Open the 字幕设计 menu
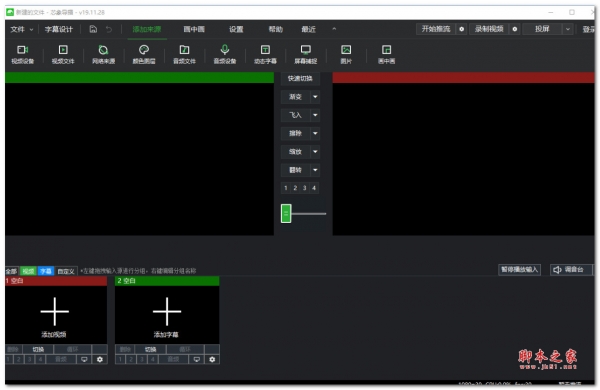 (59, 29)
